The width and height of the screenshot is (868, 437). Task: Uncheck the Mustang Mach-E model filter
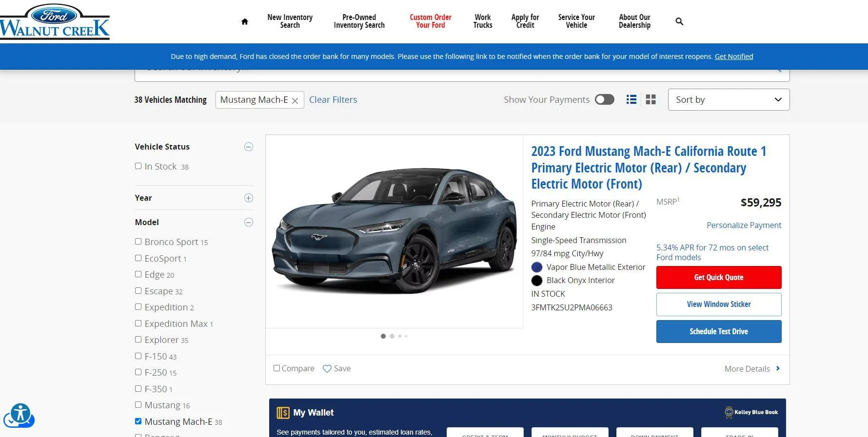tap(138, 421)
